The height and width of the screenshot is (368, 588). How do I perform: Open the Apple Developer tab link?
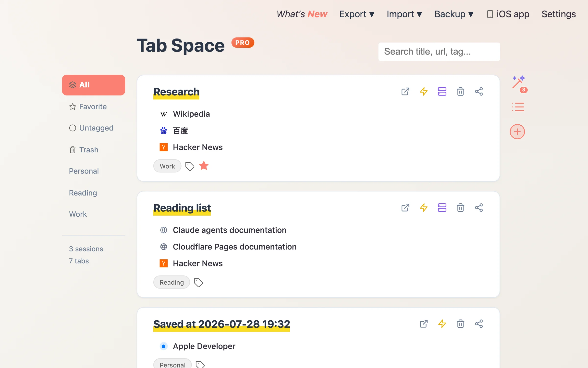pos(204,346)
